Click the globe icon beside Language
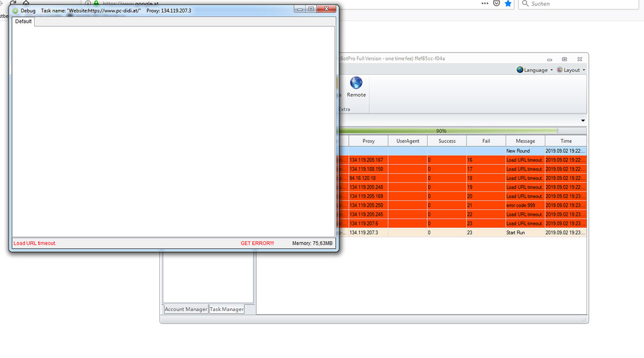 point(520,70)
